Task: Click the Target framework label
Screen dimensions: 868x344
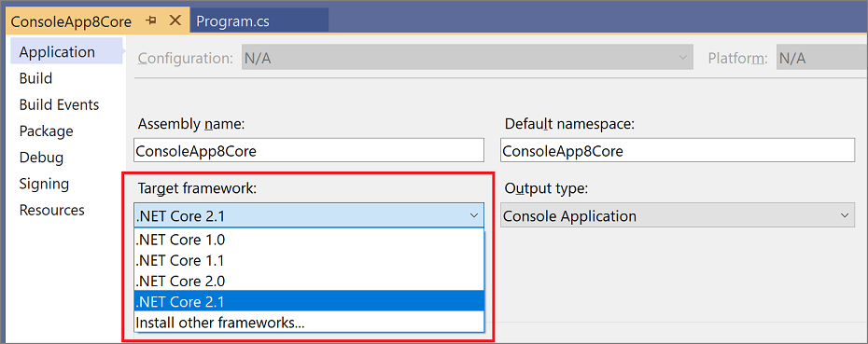Action: click(197, 188)
